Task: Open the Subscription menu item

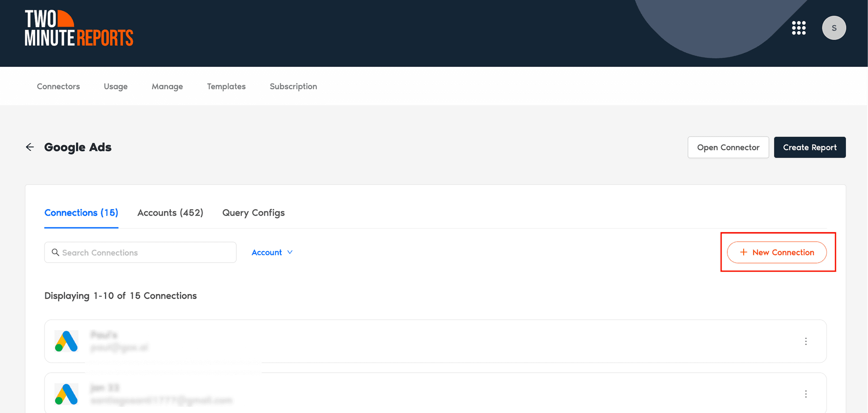Action: click(293, 86)
